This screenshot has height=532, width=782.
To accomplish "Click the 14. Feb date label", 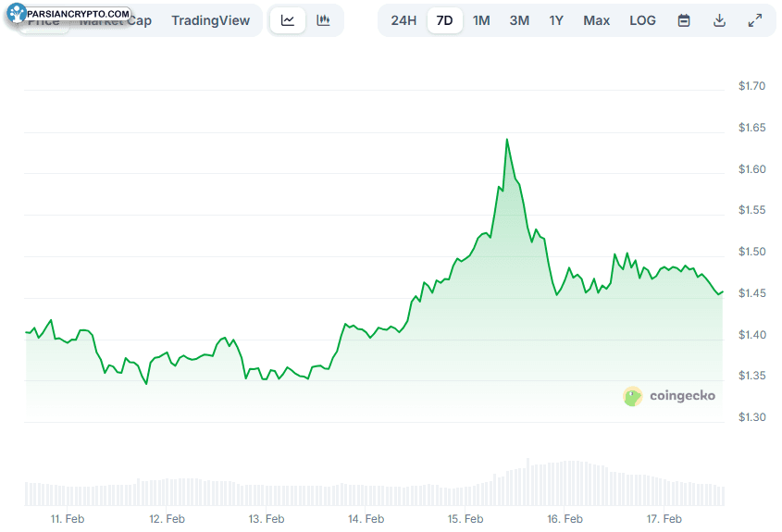I will tap(366, 519).
